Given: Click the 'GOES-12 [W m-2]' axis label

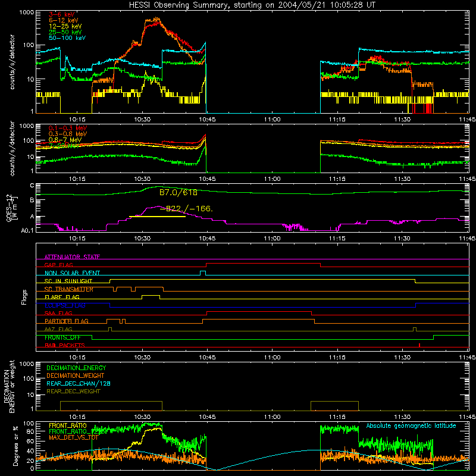Looking at the screenshot, I should [12, 208].
